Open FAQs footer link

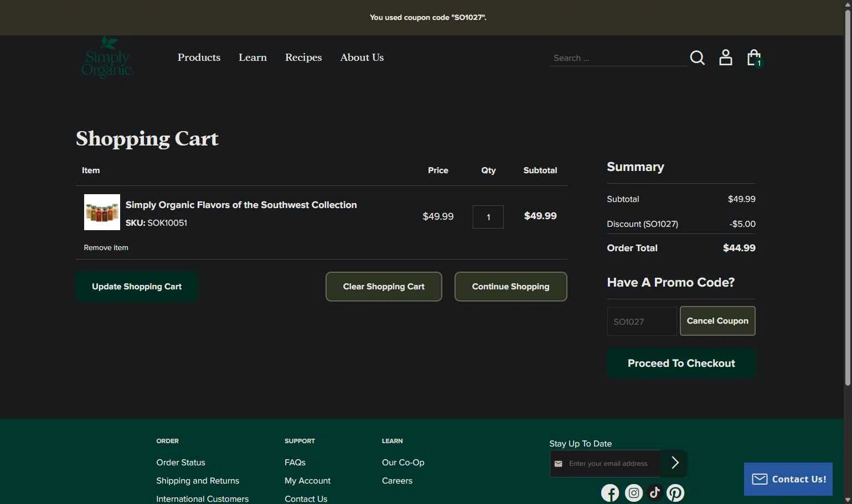pyautogui.click(x=295, y=463)
